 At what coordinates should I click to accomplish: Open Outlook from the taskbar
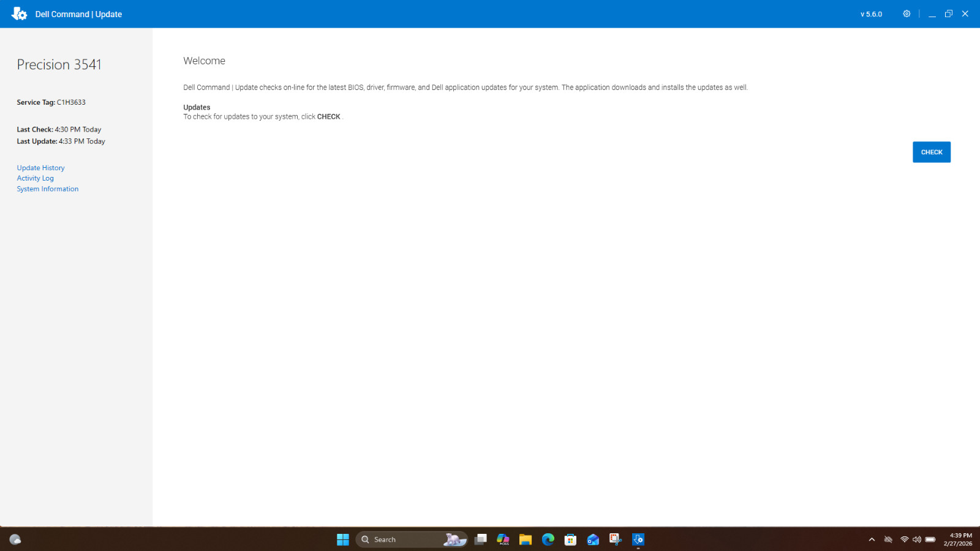pos(593,539)
